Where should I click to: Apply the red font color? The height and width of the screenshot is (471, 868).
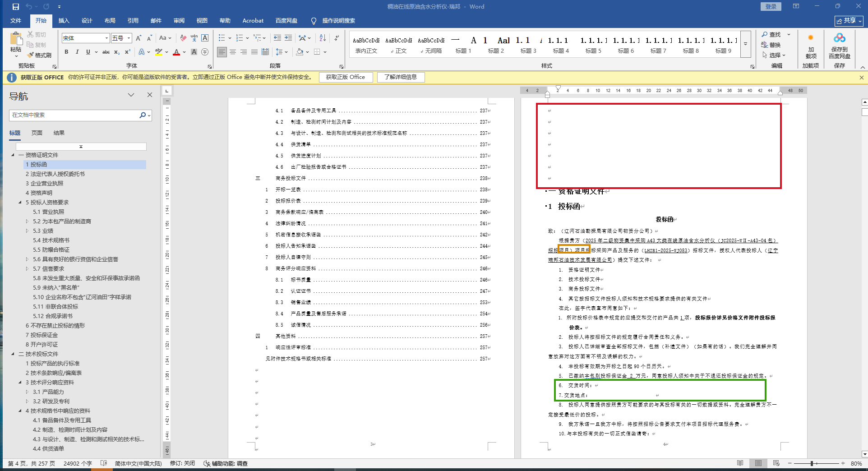pyautogui.click(x=176, y=52)
